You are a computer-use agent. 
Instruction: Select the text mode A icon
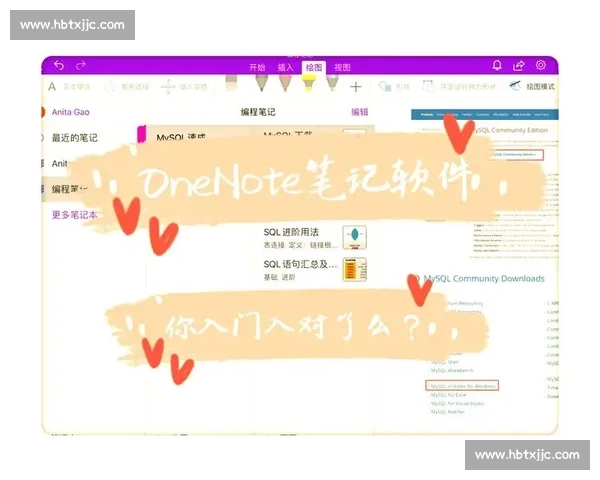click(x=52, y=87)
